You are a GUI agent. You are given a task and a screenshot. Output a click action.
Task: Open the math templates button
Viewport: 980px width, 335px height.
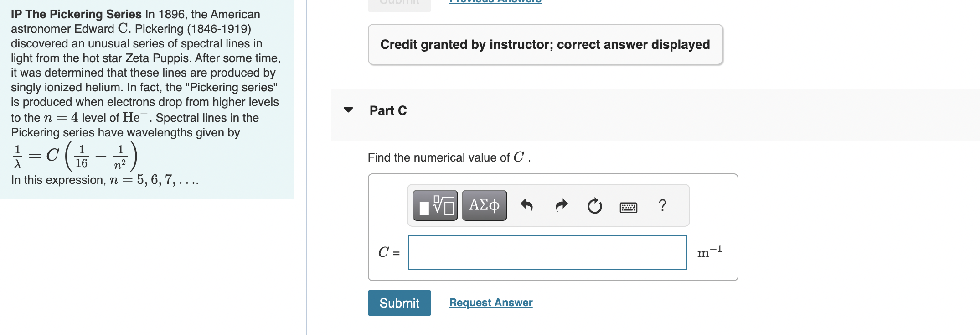435,205
